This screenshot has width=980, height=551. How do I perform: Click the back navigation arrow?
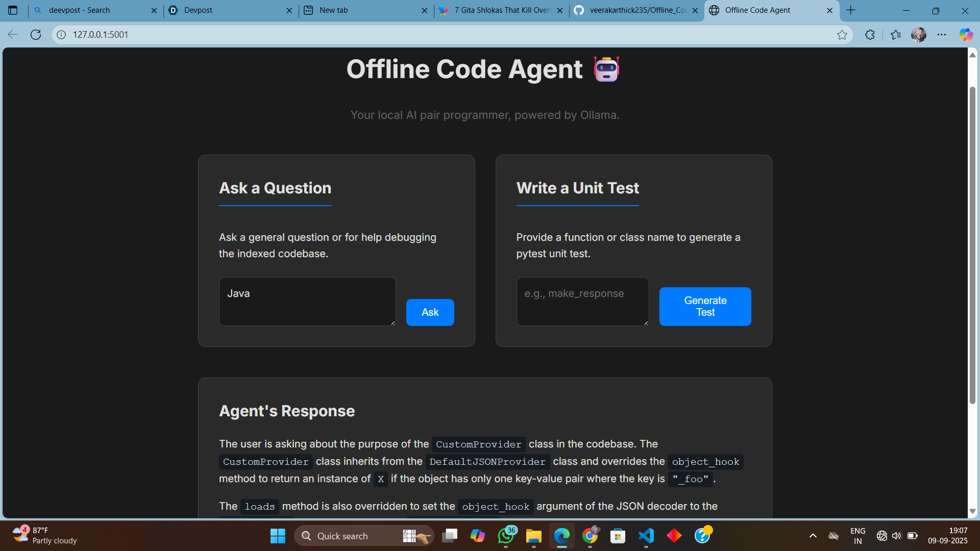(13, 35)
